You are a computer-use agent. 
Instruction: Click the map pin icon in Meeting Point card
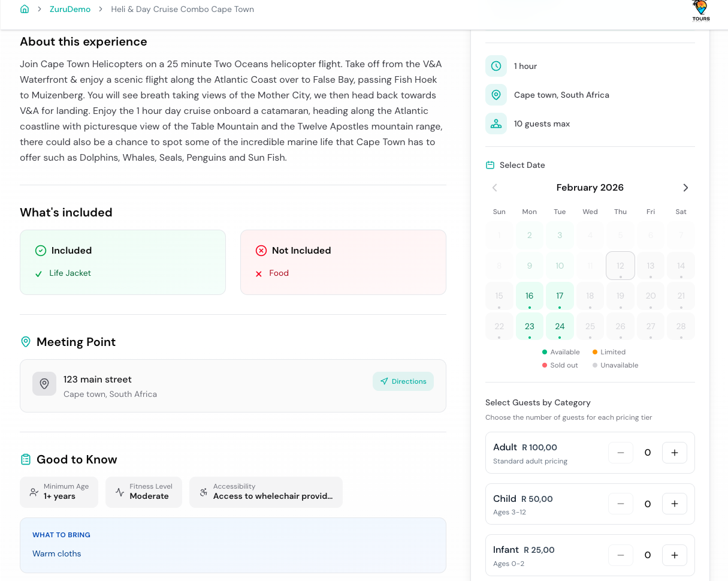coord(44,384)
